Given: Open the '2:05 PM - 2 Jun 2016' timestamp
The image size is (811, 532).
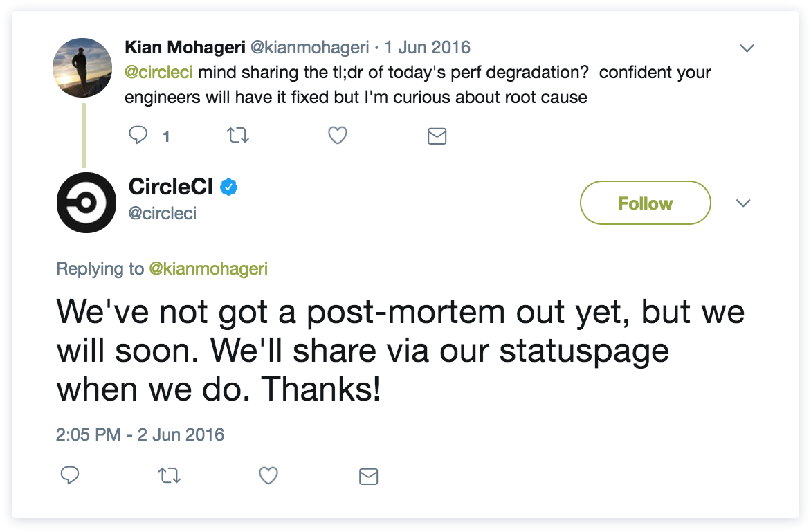Looking at the screenshot, I should click(x=140, y=434).
